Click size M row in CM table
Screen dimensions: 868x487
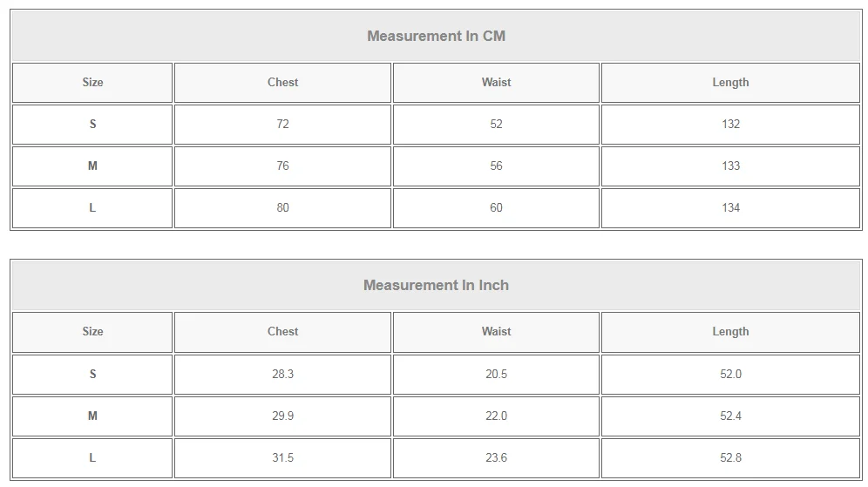click(92, 166)
